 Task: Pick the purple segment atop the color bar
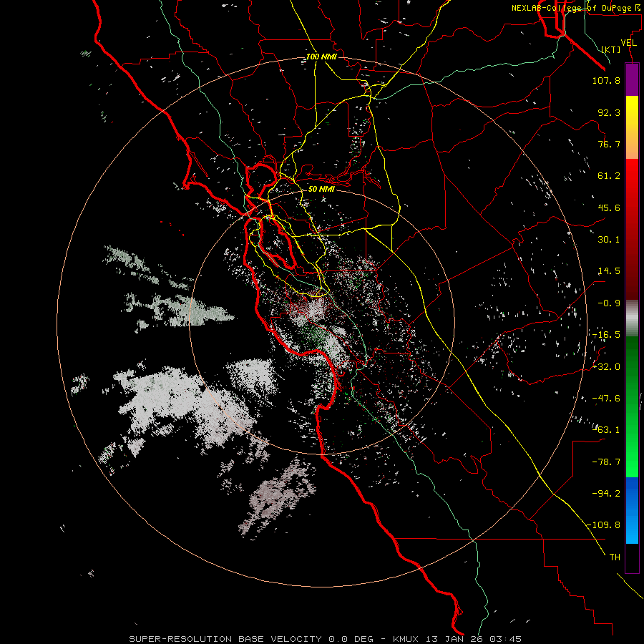(x=632, y=79)
